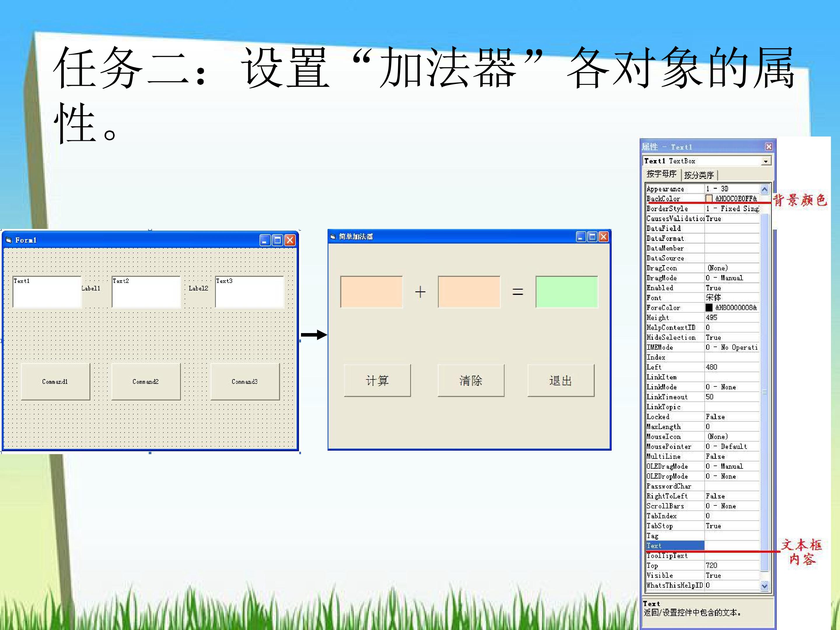The width and height of the screenshot is (840, 630).
Task: Maximize the 简单加法器 window
Action: point(592,237)
